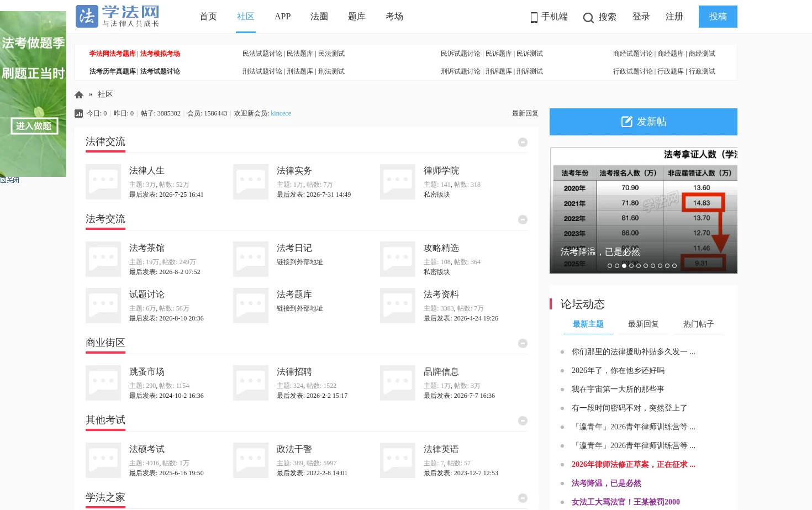The width and height of the screenshot is (812, 510).
Task: Collapse the 其他考试 section
Action: pyautogui.click(x=523, y=421)
